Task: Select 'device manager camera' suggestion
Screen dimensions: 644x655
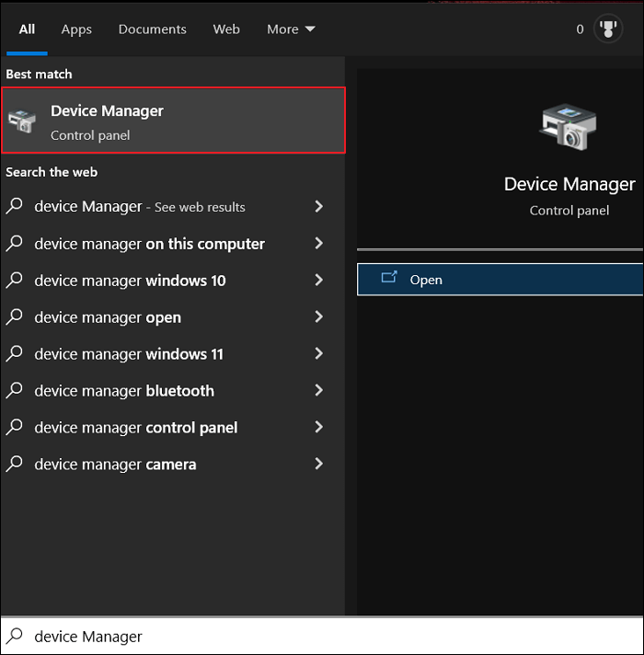Action: 167,464
